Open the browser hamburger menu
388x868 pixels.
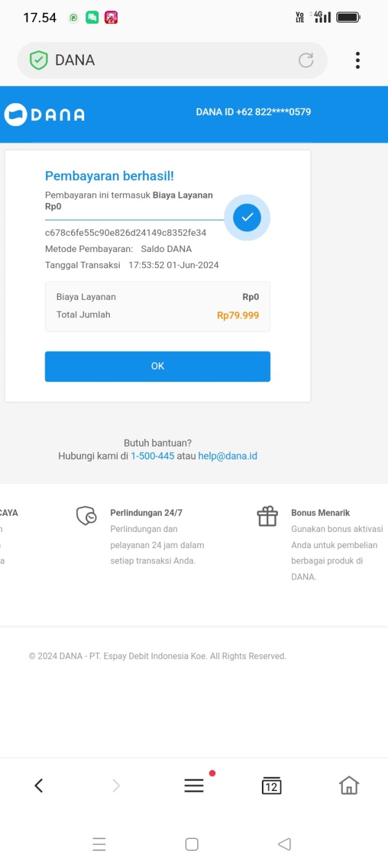click(194, 785)
